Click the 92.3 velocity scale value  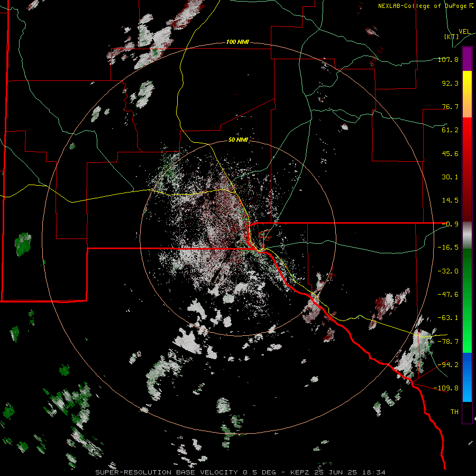[450, 83]
